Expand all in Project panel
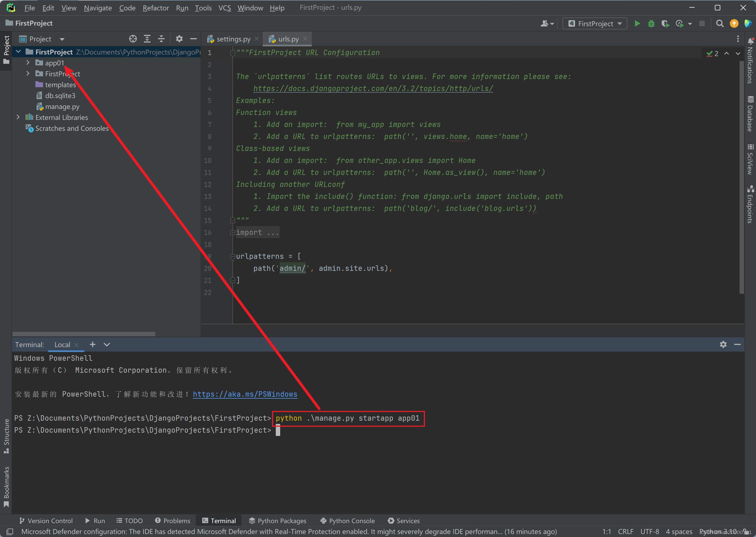756x537 pixels. [147, 39]
